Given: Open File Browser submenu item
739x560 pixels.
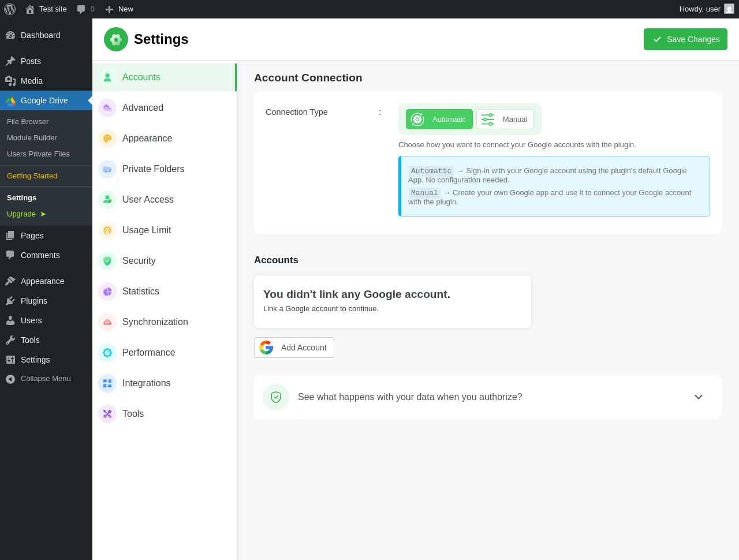Looking at the screenshot, I should click(x=28, y=122).
